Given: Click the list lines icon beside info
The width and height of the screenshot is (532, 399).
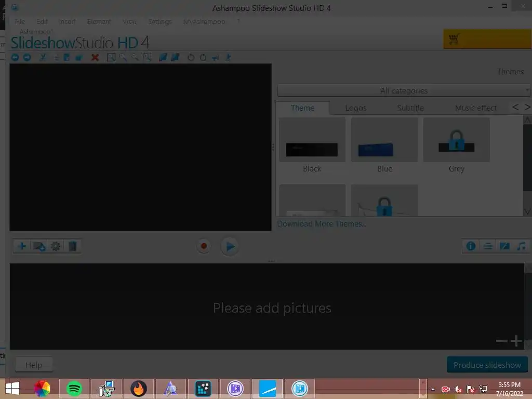Looking at the screenshot, I should (488, 246).
